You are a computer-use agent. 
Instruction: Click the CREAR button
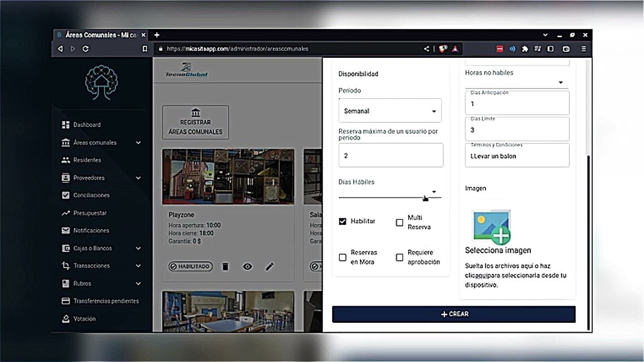(x=454, y=314)
